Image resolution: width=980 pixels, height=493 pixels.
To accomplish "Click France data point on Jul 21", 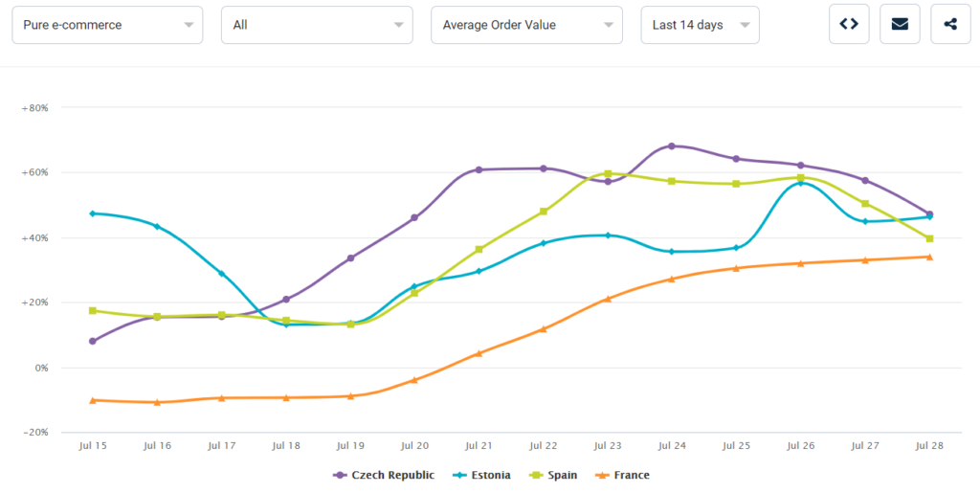I will (x=479, y=353).
